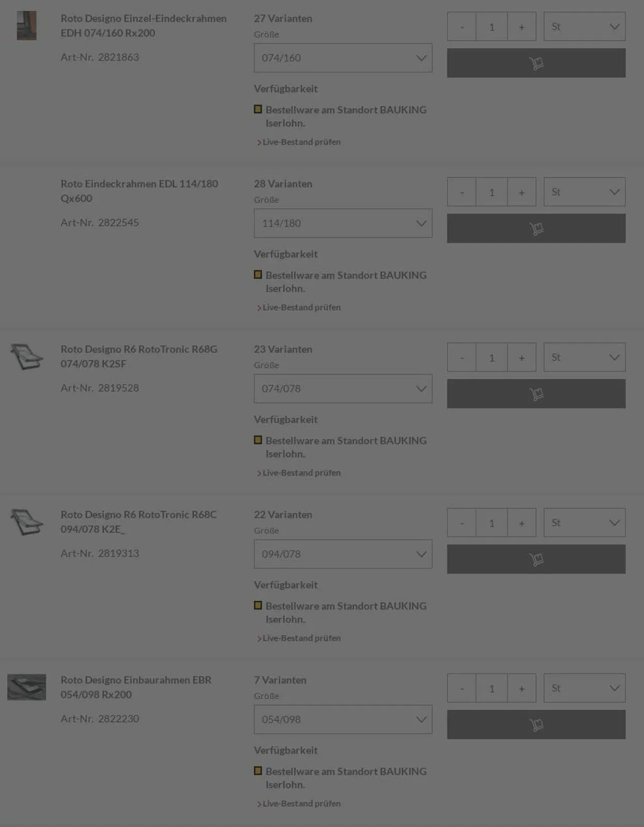Image resolution: width=644 pixels, height=827 pixels.
Task: Decrease quantity for Eindeckrahmen EDL 114/180
Action: [462, 192]
